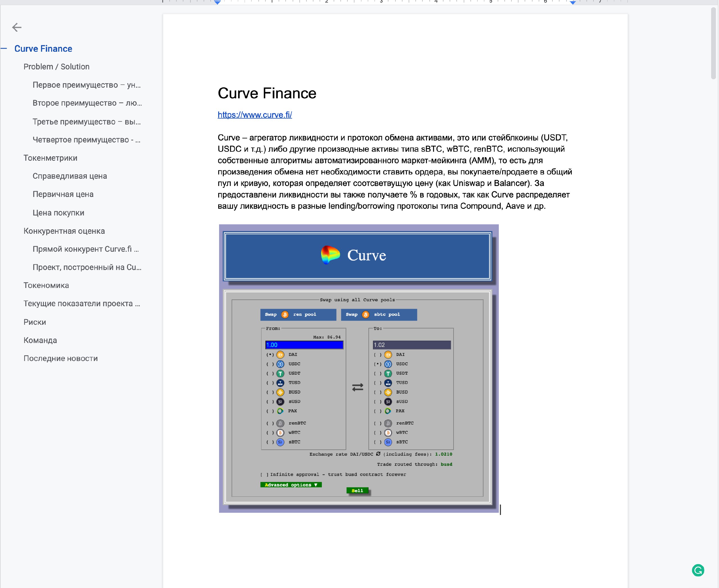The image size is (719, 588).
Task: Jump to Цена покупки section
Action: pyautogui.click(x=58, y=213)
